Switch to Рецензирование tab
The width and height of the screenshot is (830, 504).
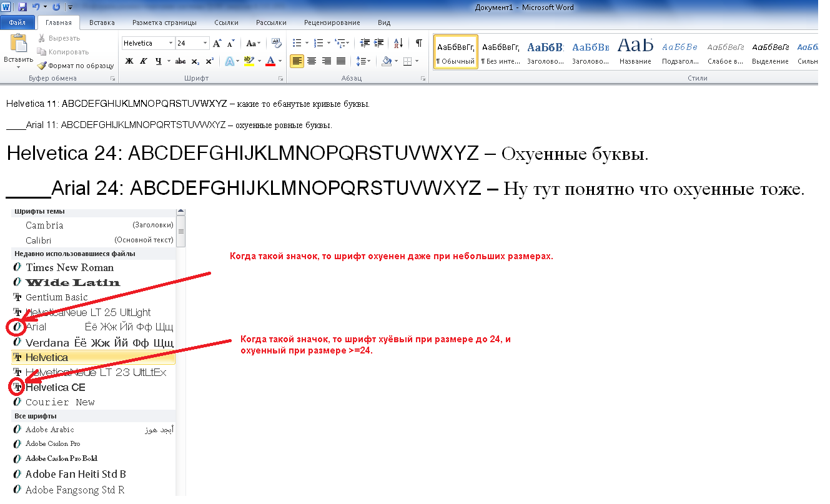tap(332, 22)
